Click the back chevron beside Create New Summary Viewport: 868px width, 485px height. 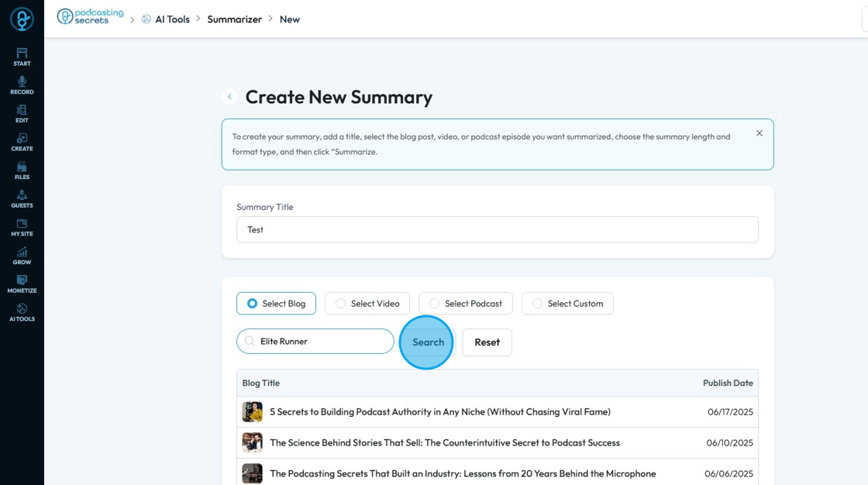coord(229,97)
